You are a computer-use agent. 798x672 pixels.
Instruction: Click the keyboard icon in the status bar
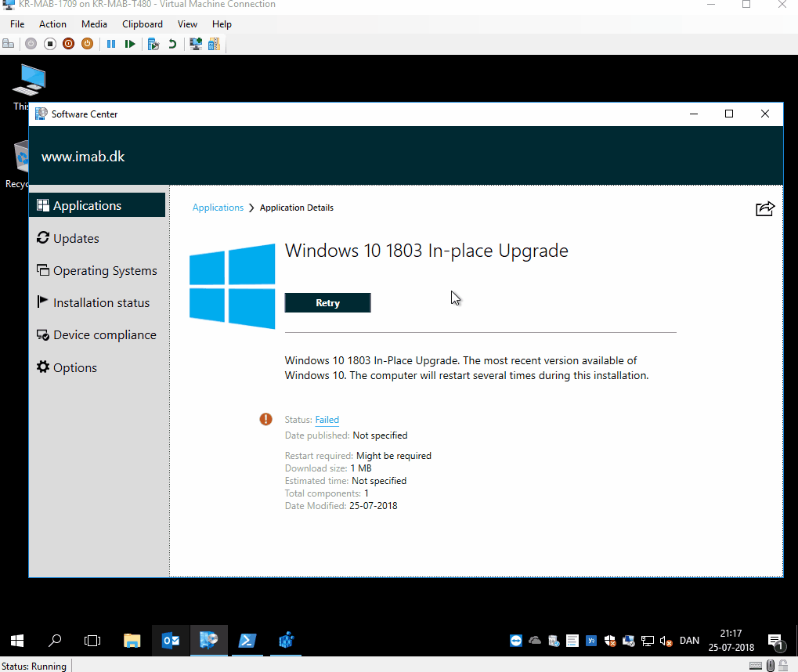[756, 666]
